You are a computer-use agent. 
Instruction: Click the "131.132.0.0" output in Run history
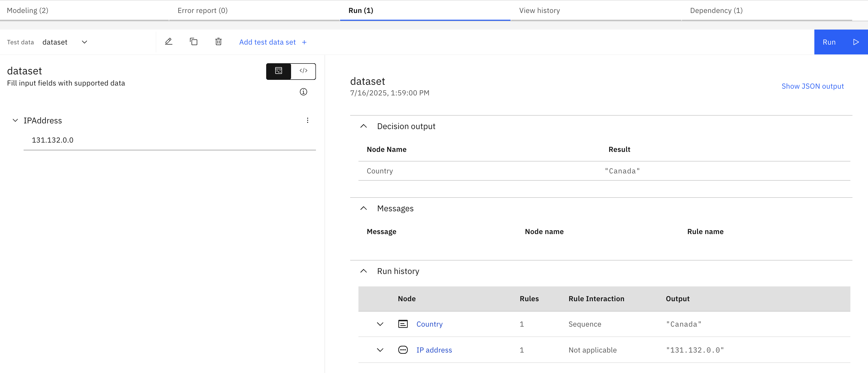(695, 350)
